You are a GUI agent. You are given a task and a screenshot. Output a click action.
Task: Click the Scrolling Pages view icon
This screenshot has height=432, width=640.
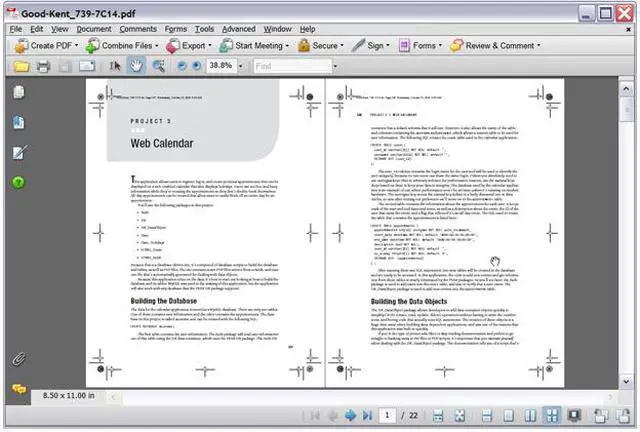coord(438,416)
